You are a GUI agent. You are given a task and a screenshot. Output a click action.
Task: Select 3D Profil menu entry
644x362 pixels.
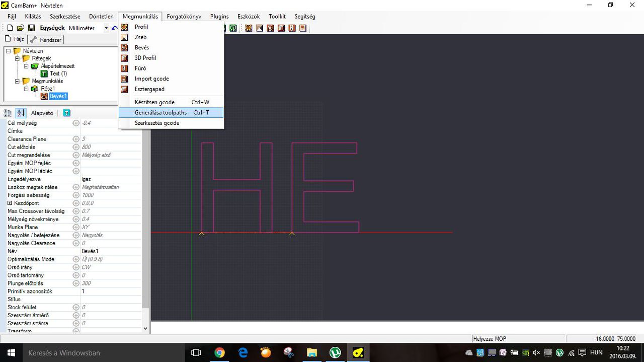coord(171,58)
